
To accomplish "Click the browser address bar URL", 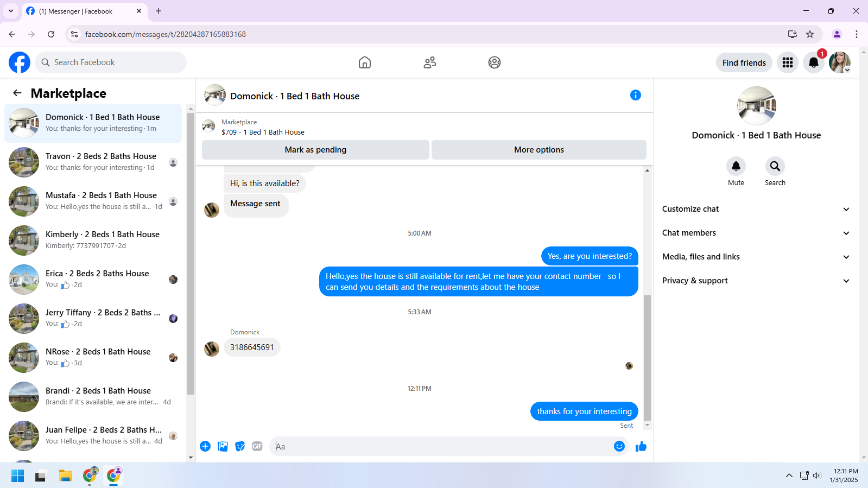I will (x=166, y=34).
